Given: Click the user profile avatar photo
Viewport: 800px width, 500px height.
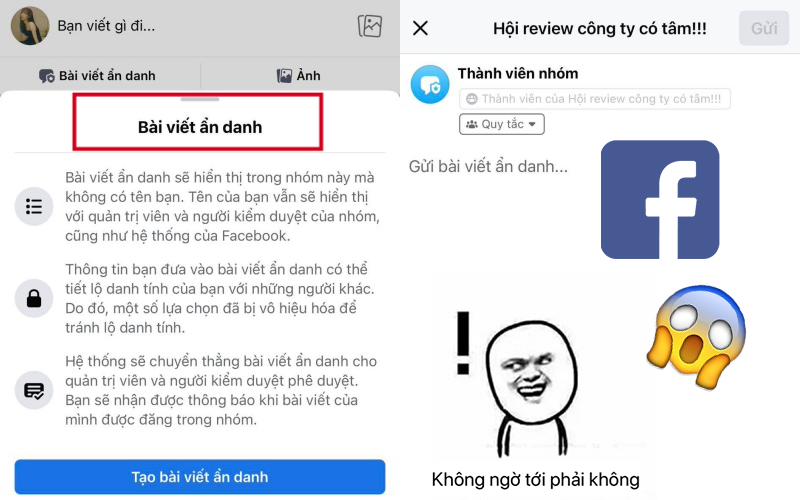Looking at the screenshot, I should click(30, 26).
